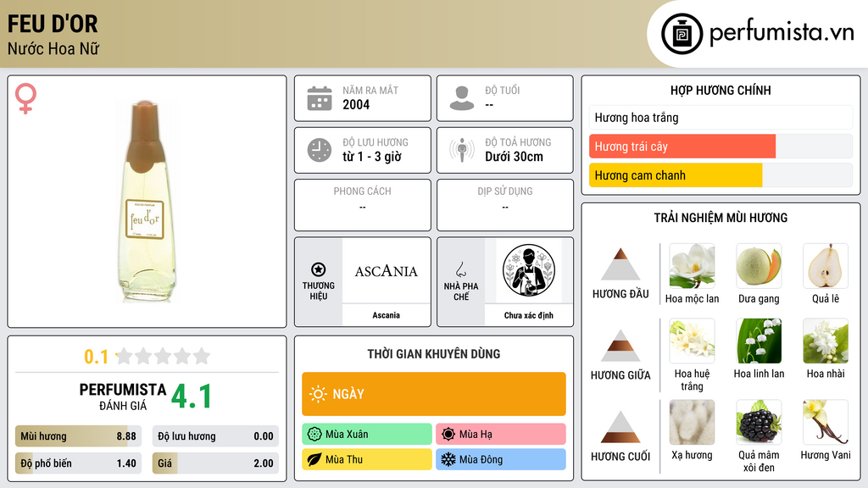Click the flower icon next to Mùa Xuân
The image size is (868, 488).
(x=314, y=434)
